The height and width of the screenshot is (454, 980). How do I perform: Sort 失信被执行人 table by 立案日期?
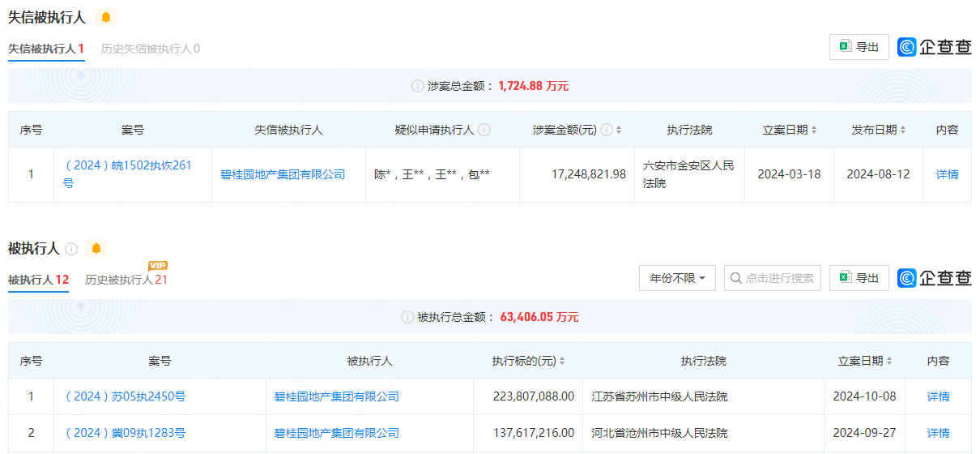pos(814,130)
